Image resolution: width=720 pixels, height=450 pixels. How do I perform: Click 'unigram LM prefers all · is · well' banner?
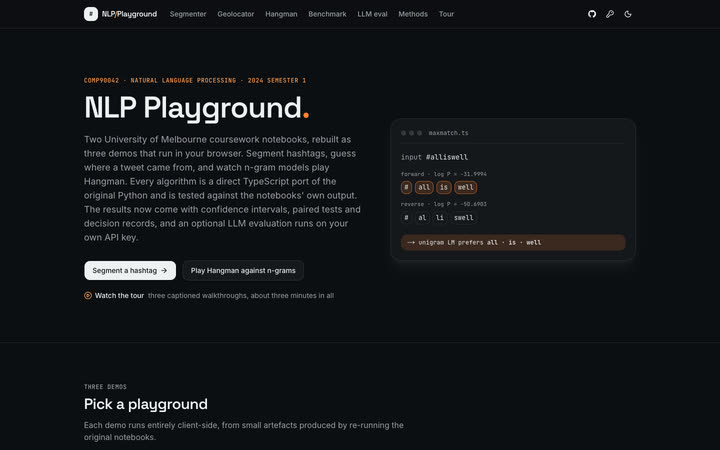[513, 242]
